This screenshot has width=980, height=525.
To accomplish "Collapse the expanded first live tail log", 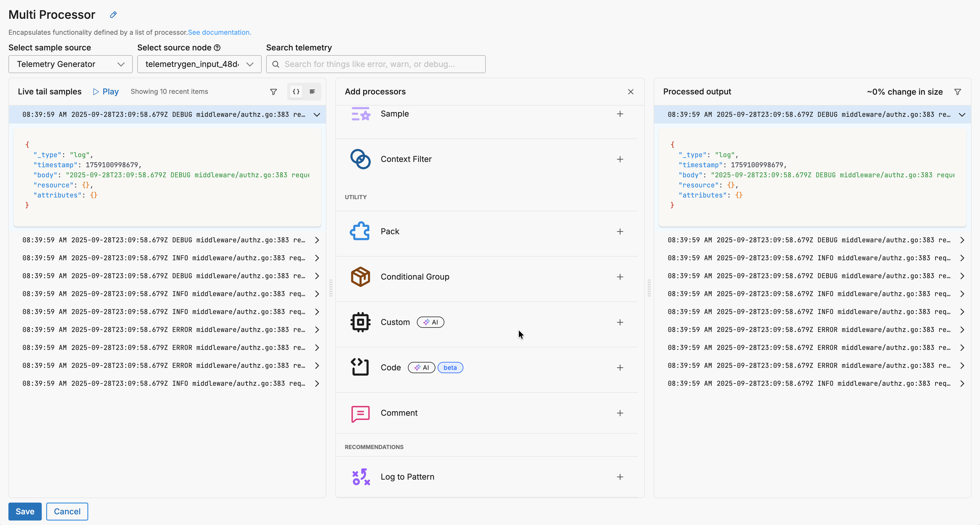I will (317, 115).
